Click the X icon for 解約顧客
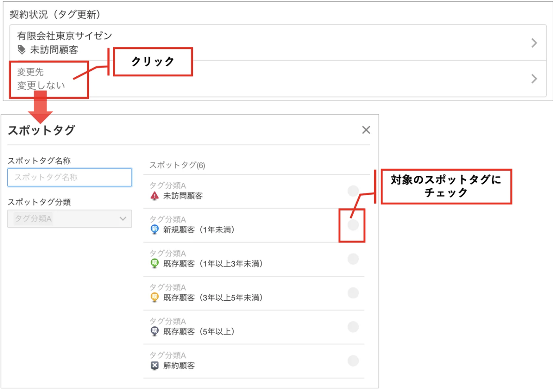The image size is (558, 392). pos(155,366)
